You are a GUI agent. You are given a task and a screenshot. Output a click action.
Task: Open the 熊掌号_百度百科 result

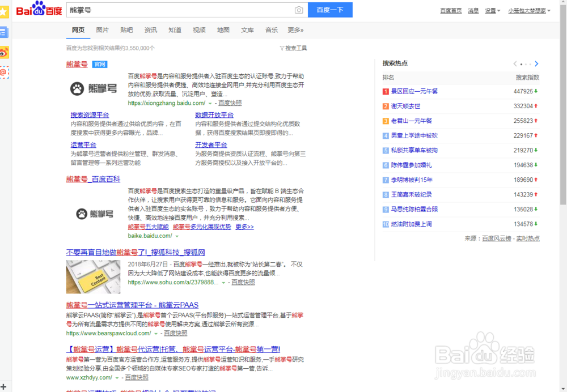coord(94,179)
